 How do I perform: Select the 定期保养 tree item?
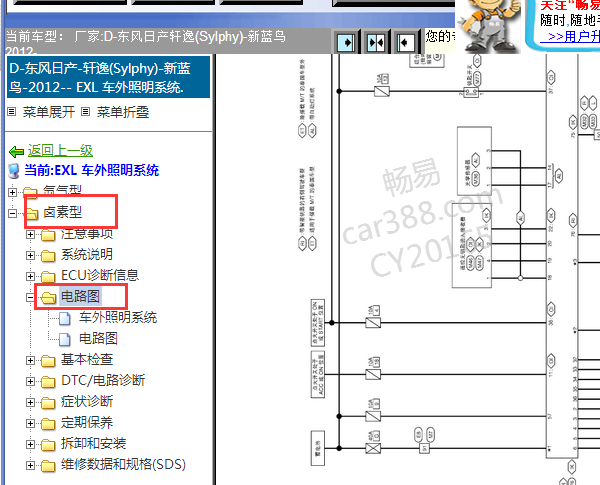pos(86,423)
